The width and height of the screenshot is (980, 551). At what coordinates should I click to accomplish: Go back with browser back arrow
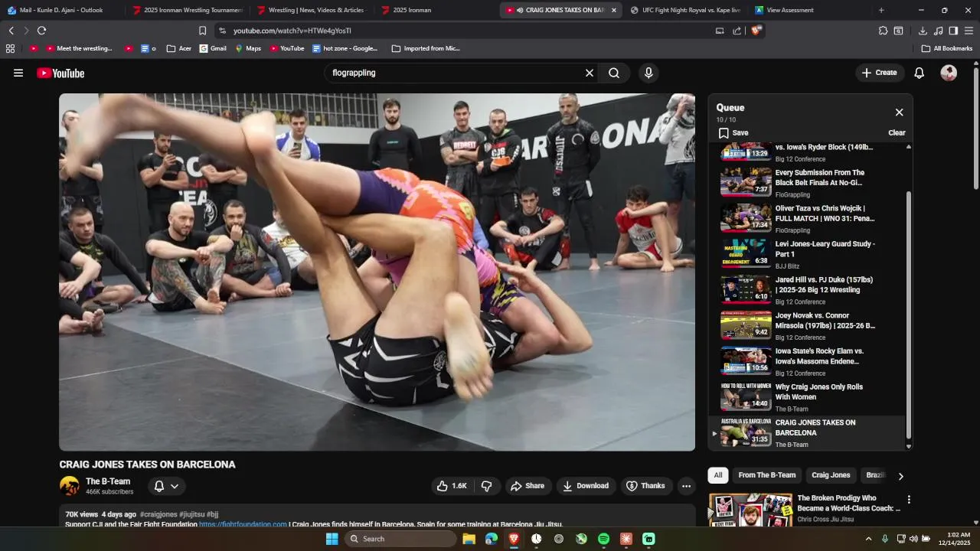click(11, 31)
